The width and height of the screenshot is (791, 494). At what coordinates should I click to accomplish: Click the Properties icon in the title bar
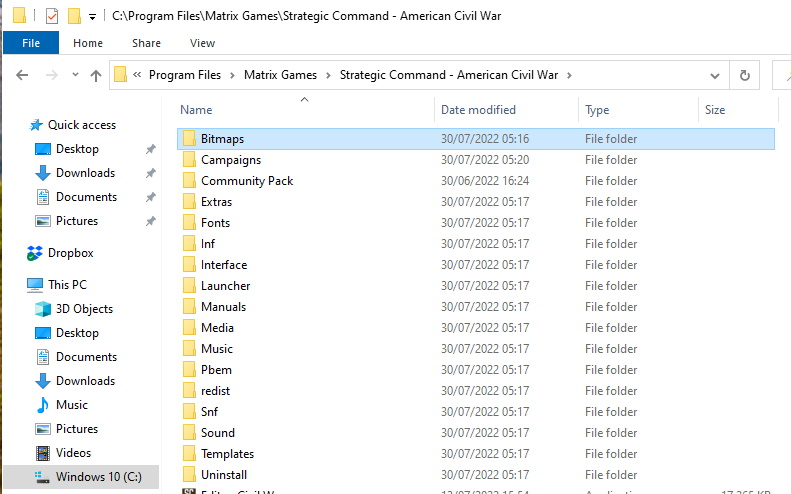click(x=52, y=16)
